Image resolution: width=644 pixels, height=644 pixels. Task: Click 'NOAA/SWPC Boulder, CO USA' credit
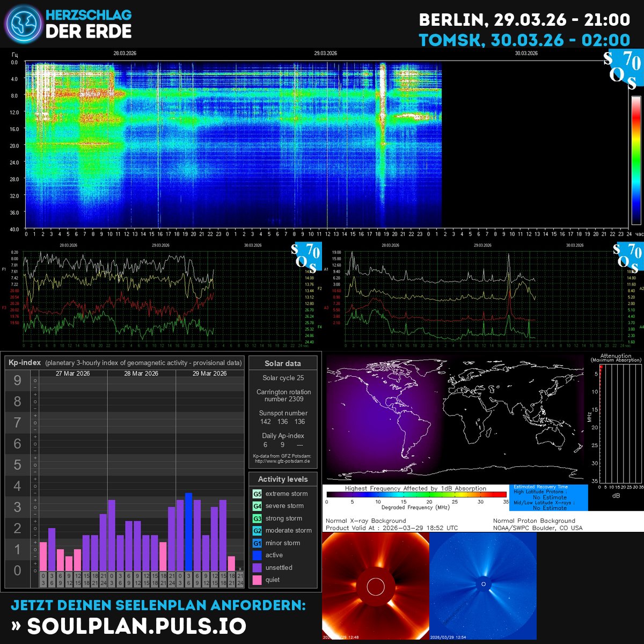538,528
